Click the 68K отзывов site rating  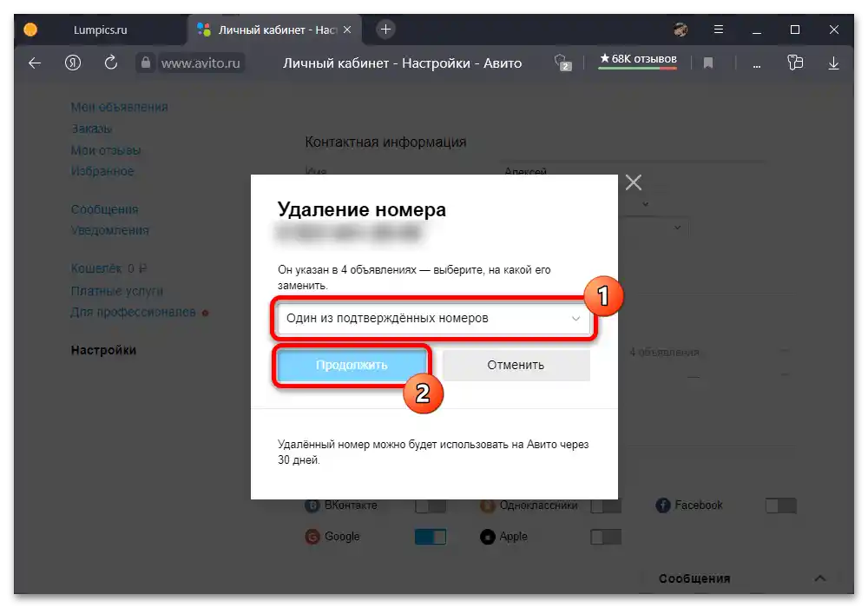point(638,60)
